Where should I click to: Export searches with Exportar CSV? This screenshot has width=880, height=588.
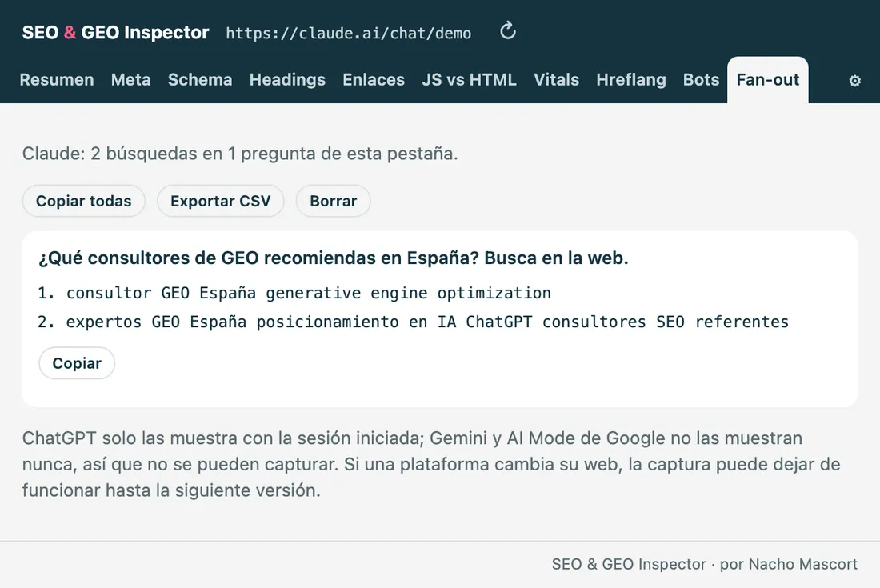click(x=221, y=201)
